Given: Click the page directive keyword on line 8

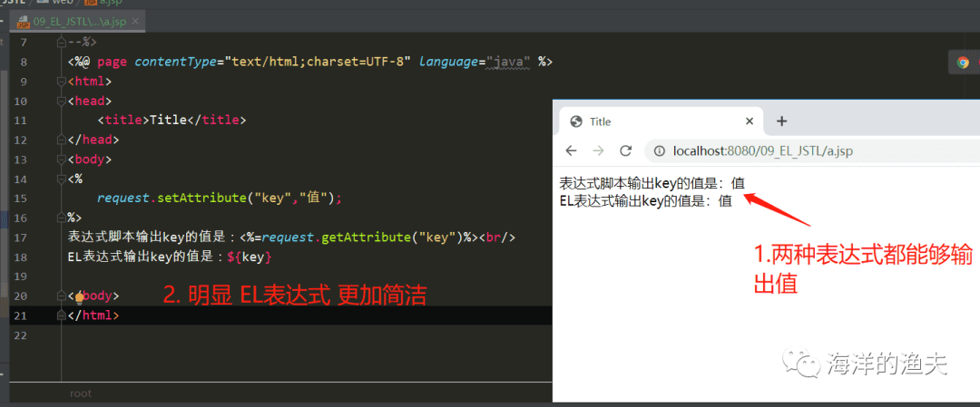Looking at the screenshot, I should pos(113,62).
